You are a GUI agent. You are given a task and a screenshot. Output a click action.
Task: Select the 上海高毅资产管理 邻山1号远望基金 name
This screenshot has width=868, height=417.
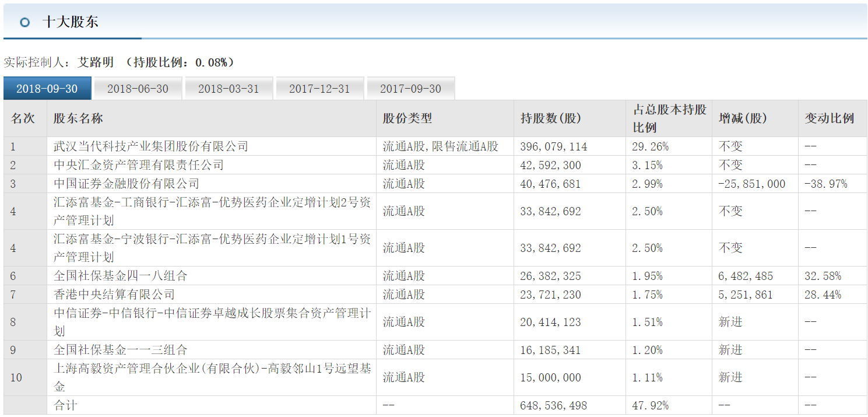coord(212,377)
